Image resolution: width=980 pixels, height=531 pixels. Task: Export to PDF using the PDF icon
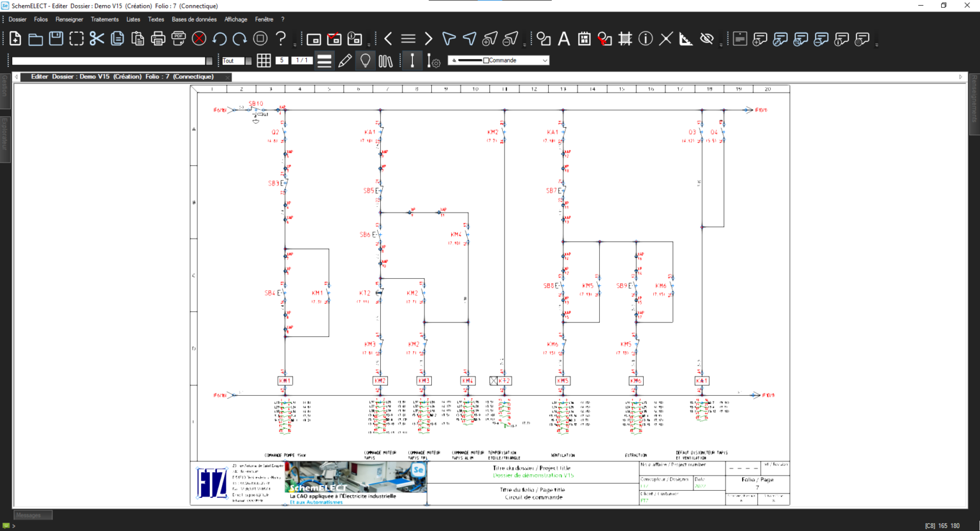pos(179,39)
